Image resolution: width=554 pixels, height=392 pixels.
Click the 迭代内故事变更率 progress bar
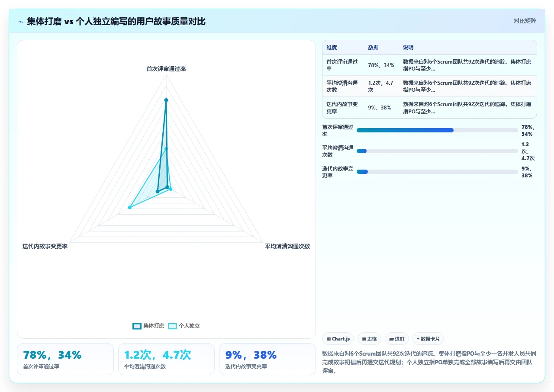pyautogui.click(x=437, y=172)
